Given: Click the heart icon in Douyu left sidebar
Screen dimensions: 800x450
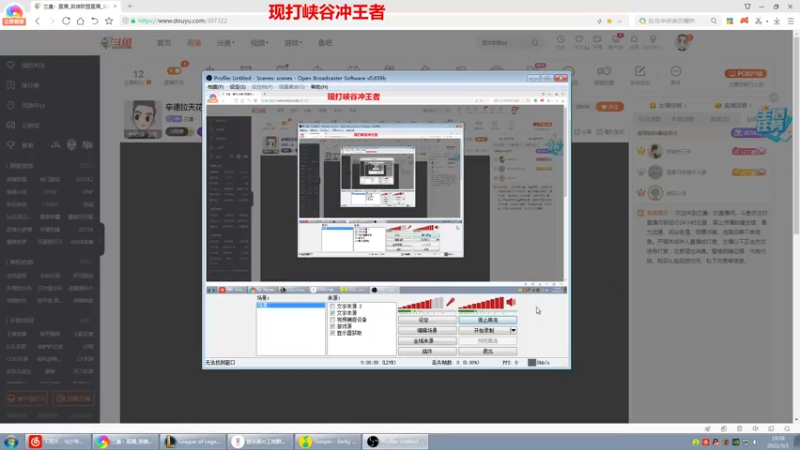Looking at the screenshot, I should (x=11, y=65).
